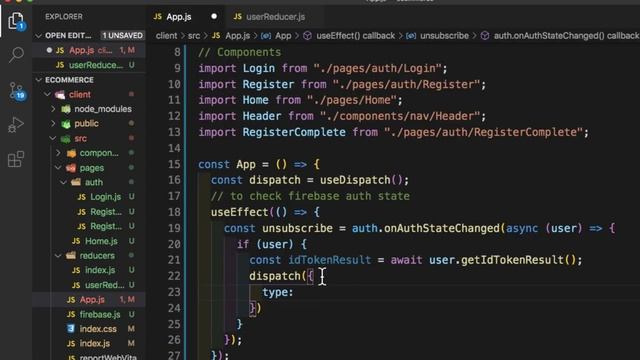Open firebase.js in the file tree

tap(100, 314)
